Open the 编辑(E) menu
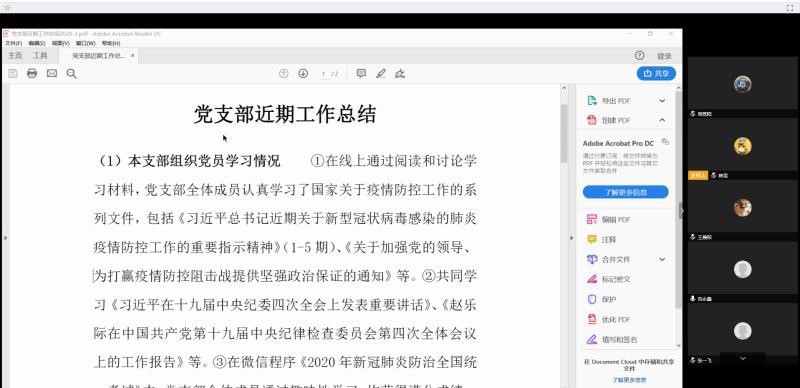800x388 pixels. (x=37, y=43)
